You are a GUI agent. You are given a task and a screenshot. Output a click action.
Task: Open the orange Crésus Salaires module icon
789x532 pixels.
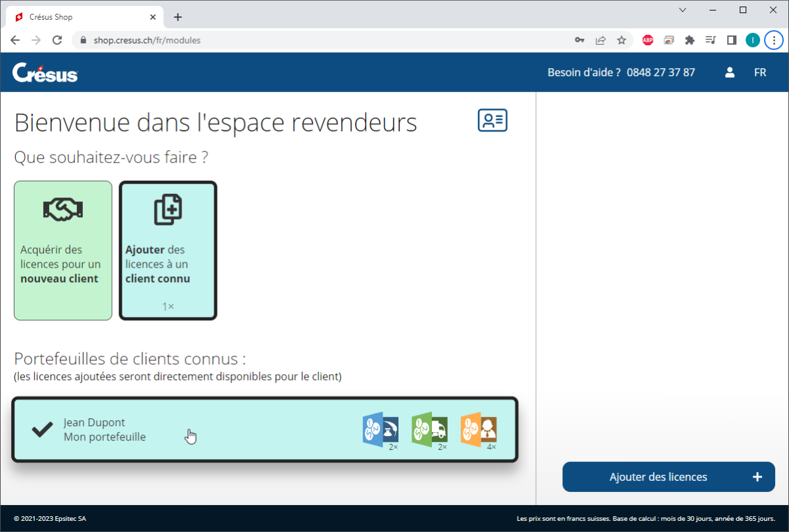coord(479,429)
